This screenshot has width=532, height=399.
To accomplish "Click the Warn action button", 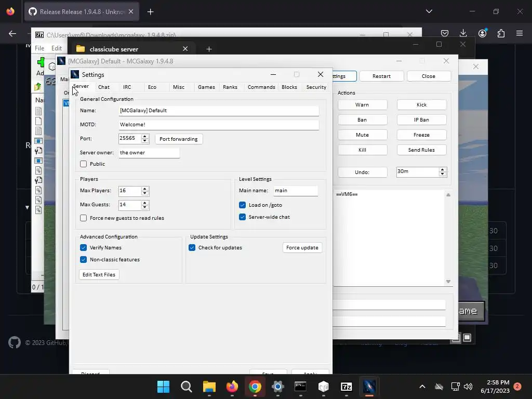I will 362,104.
